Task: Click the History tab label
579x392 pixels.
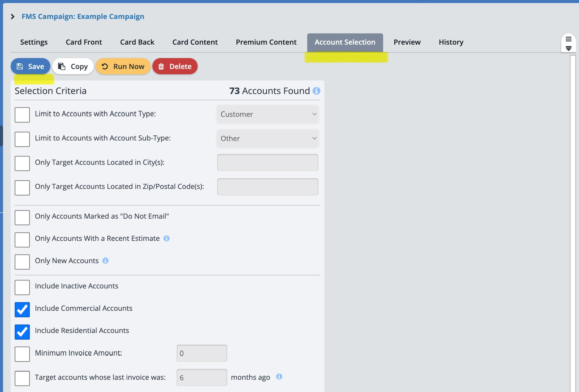Action: click(x=451, y=42)
